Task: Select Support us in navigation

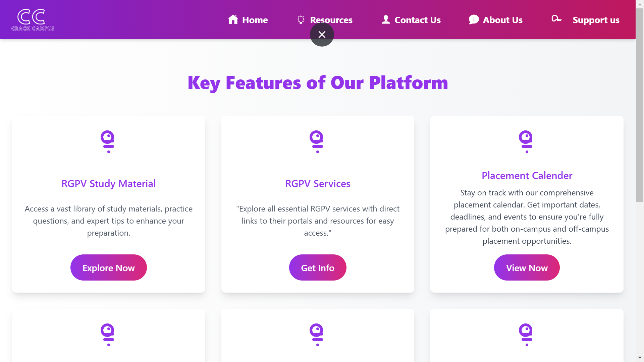Action: coord(596,20)
